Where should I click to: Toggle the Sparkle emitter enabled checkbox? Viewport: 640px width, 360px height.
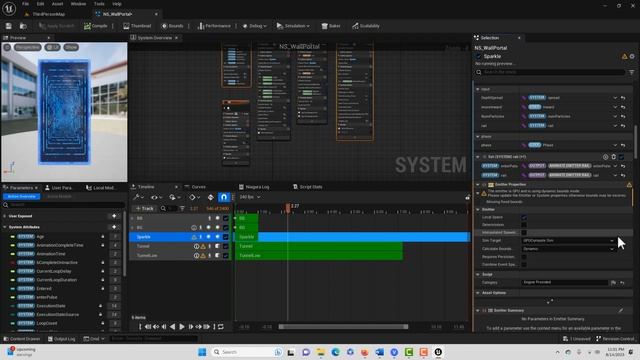[479, 56]
